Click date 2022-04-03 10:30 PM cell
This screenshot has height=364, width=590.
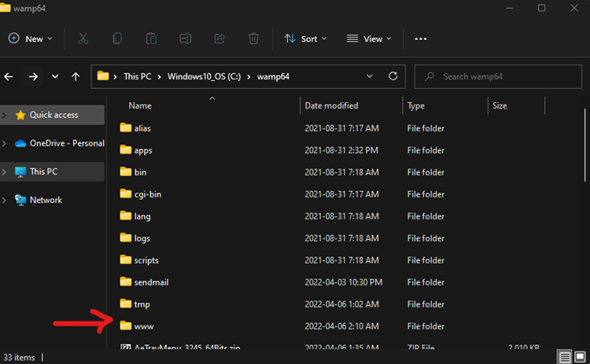343,282
